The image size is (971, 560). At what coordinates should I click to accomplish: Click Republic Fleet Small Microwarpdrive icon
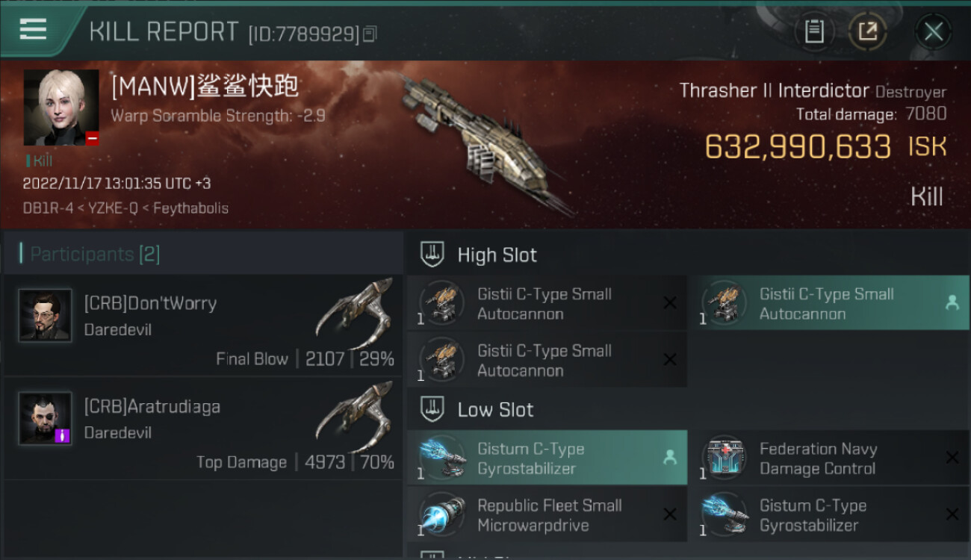point(442,515)
